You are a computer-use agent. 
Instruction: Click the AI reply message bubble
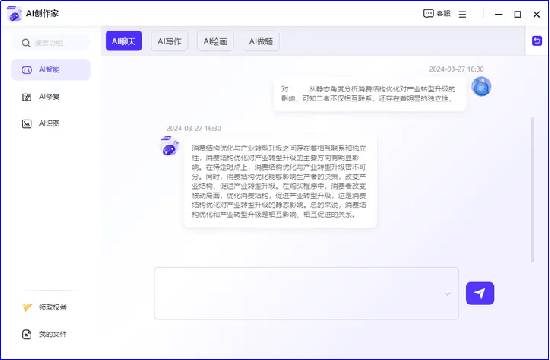point(280,181)
